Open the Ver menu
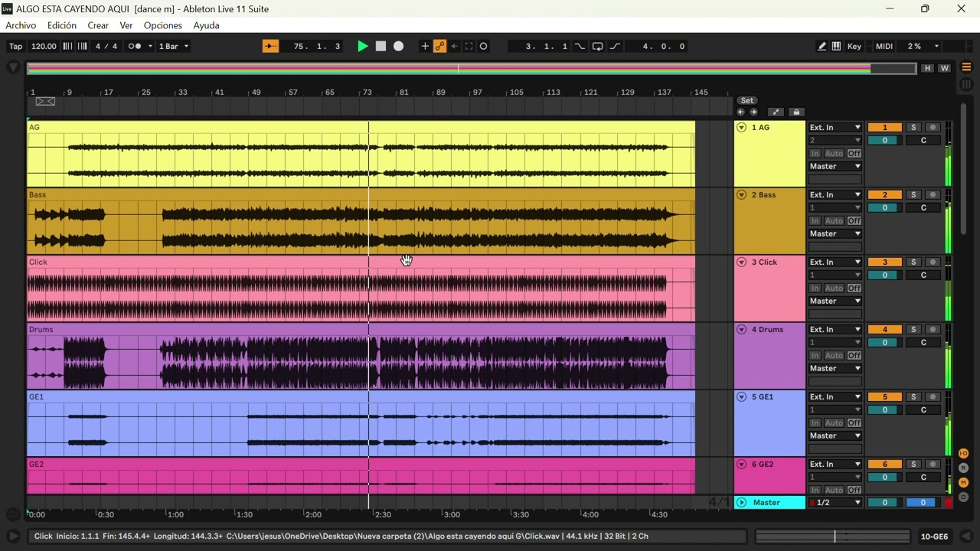The width and height of the screenshot is (980, 551). pyautogui.click(x=126, y=25)
